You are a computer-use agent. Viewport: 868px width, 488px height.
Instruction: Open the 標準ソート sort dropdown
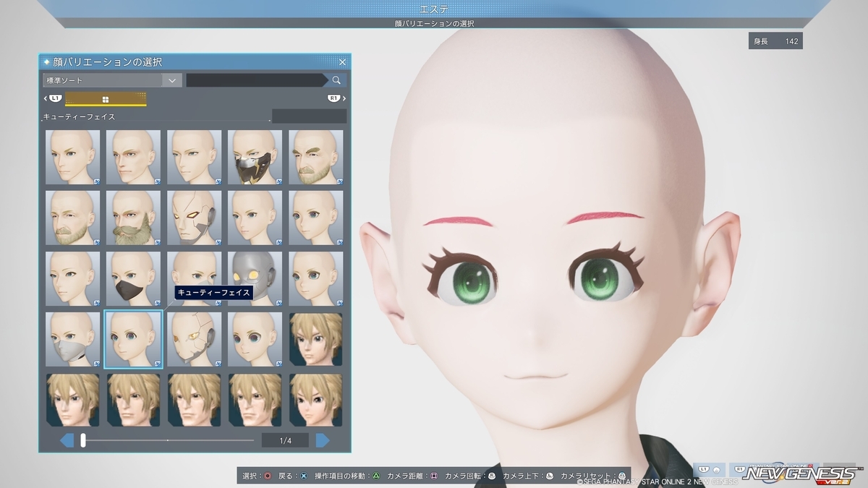(111, 80)
